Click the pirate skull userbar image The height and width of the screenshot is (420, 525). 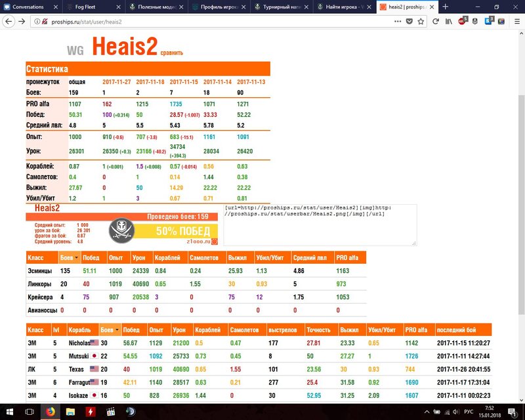(x=122, y=230)
